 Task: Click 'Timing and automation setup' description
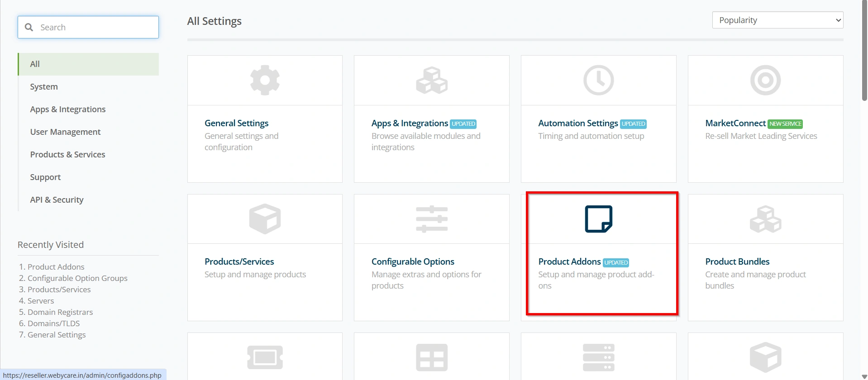(x=591, y=136)
